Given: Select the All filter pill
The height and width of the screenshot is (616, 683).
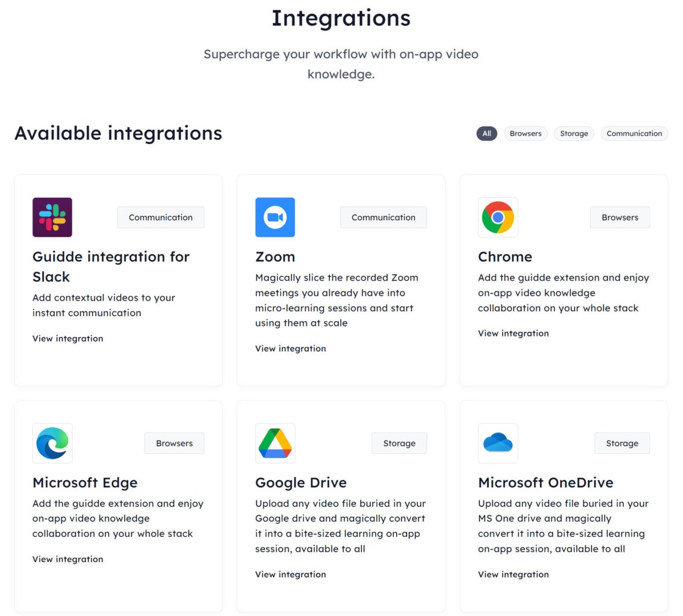Looking at the screenshot, I should [487, 133].
